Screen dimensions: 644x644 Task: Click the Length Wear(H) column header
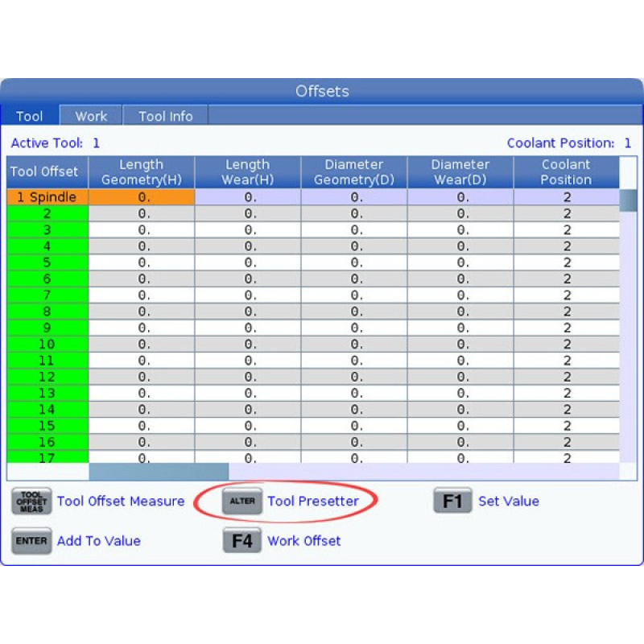click(x=248, y=172)
